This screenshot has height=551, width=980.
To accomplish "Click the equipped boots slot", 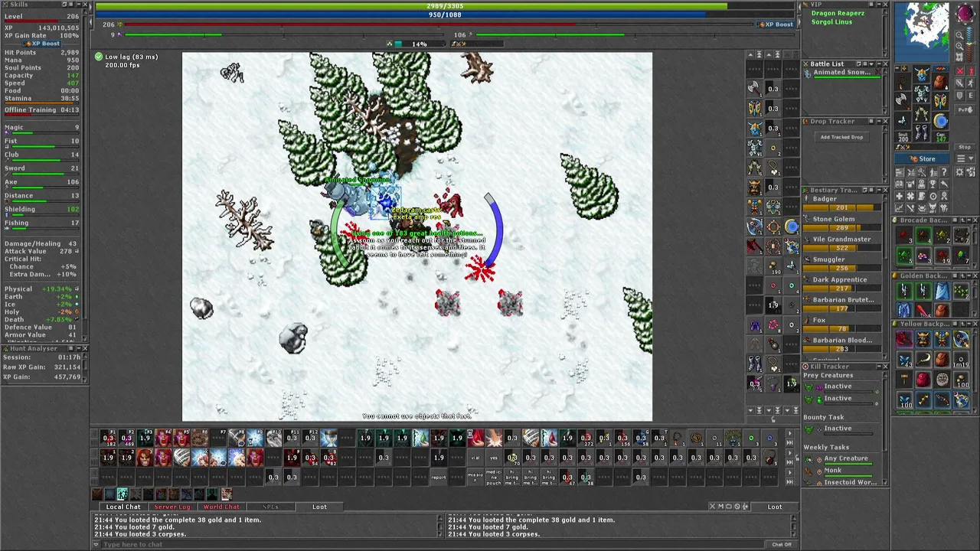I will click(921, 132).
